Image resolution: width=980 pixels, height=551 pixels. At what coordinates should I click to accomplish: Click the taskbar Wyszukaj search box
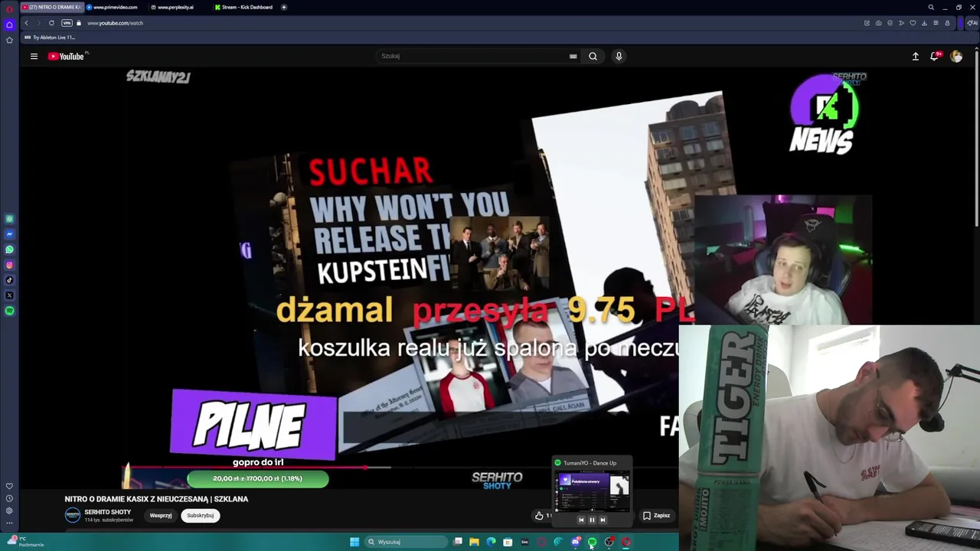click(406, 542)
